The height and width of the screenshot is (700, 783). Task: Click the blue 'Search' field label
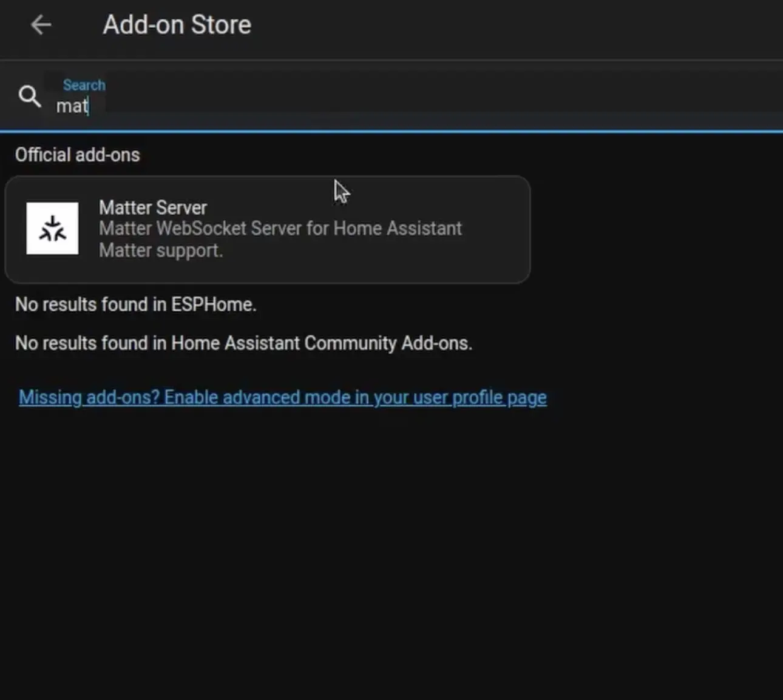click(84, 86)
